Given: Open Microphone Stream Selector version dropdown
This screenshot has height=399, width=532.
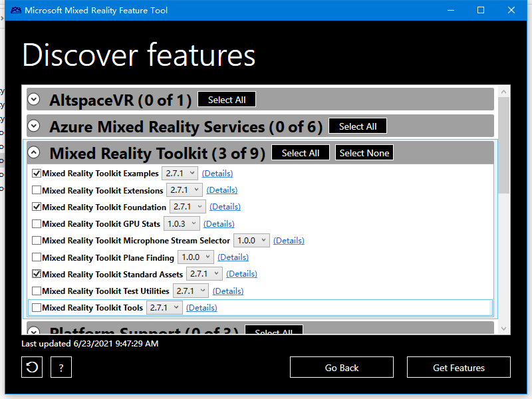Looking at the screenshot, I should pyautogui.click(x=251, y=240).
